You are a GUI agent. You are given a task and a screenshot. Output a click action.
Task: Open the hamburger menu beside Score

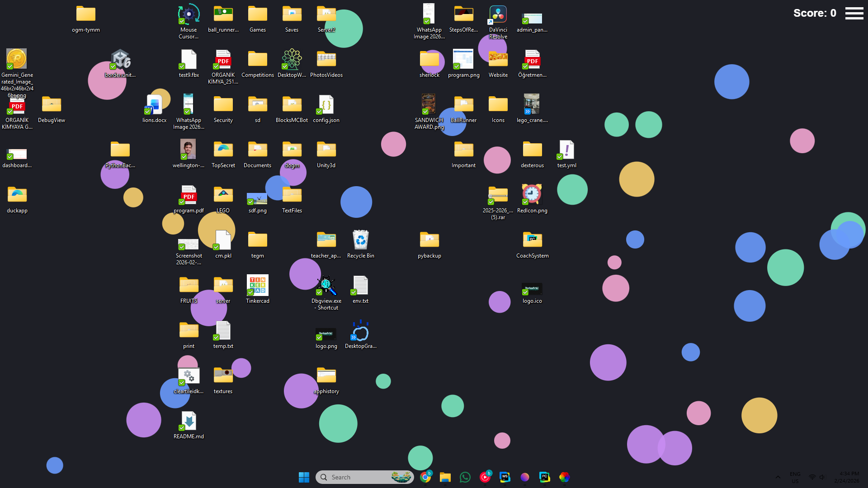click(x=854, y=13)
